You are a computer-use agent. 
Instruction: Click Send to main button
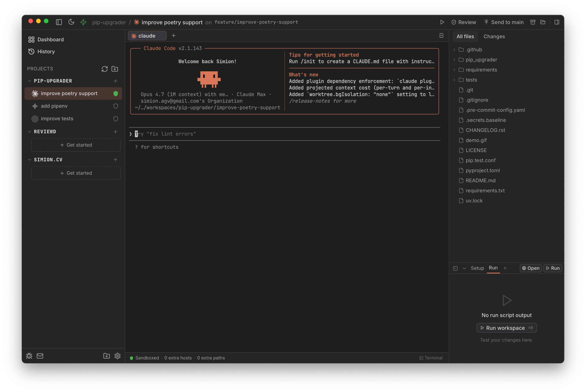504,22
